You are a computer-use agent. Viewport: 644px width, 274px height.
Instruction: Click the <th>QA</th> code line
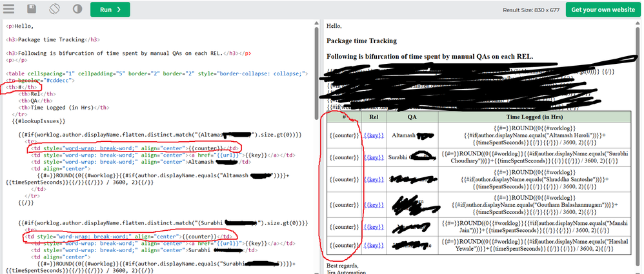(35, 101)
